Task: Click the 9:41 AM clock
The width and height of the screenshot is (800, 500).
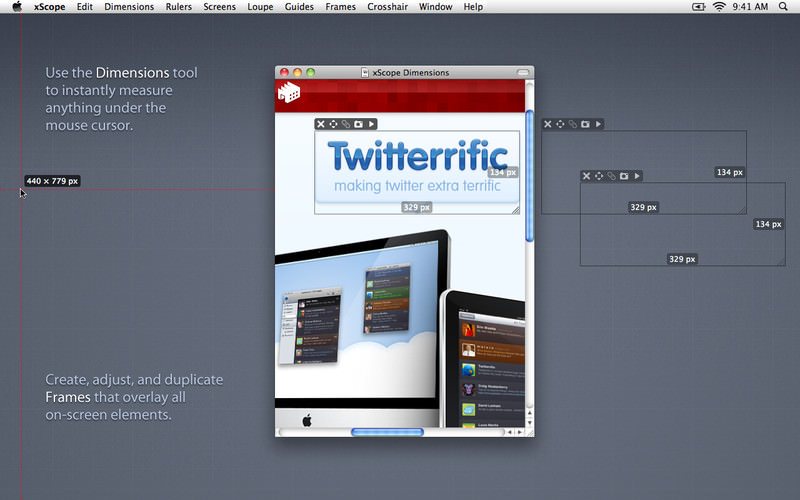Action: pos(750,7)
